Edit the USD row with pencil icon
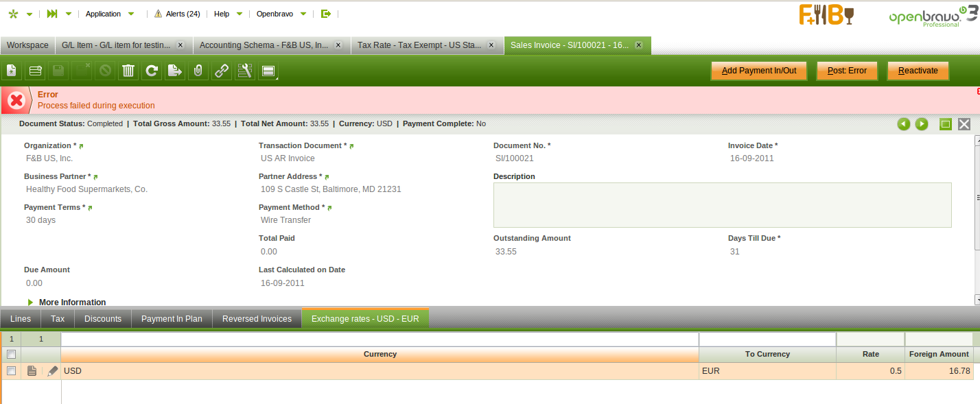 tap(53, 371)
